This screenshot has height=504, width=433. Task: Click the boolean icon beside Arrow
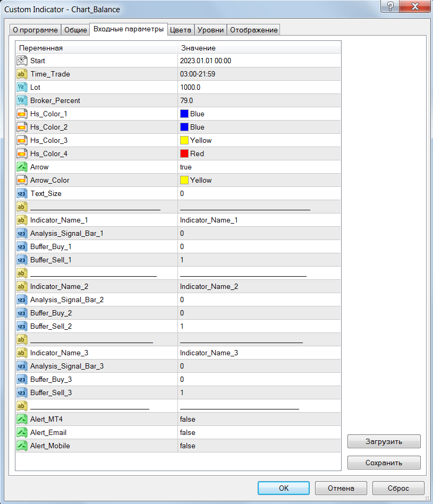[x=22, y=167]
